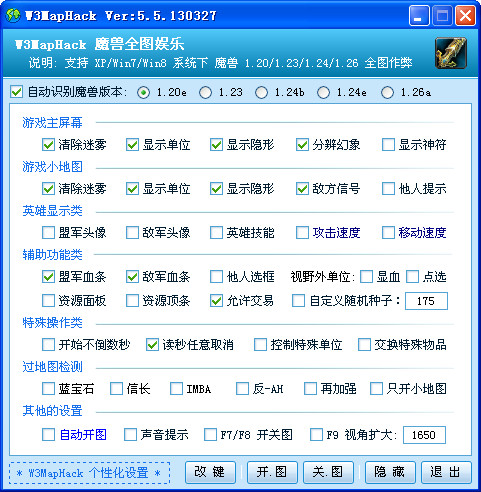
Task: Click the view distance field showing 1650
Action: pyautogui.click(x=424, y=435)
